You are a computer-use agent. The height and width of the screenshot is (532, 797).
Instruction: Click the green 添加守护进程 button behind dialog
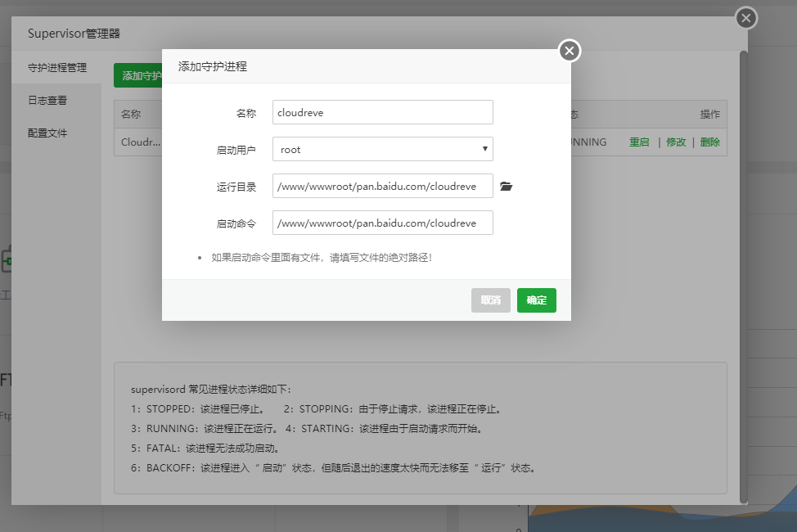(x=137, y=75)
